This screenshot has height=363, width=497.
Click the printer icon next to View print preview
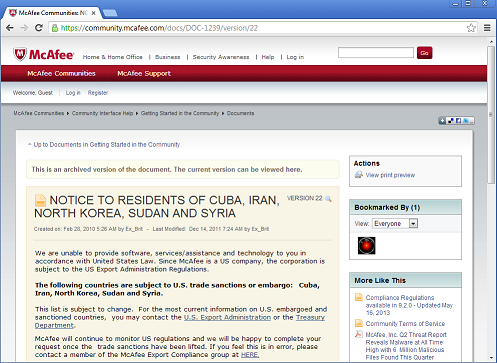click(x=359, y=175)
